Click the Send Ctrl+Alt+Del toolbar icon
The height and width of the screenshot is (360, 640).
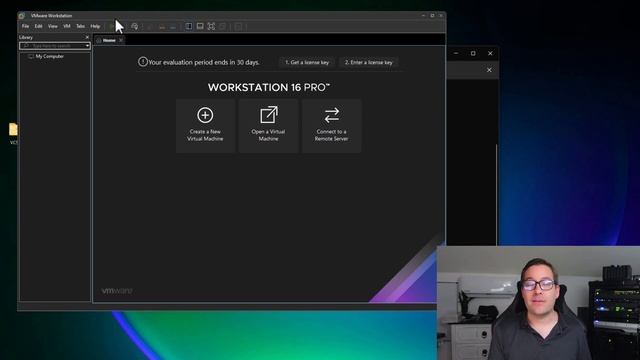(x=134, y=27)
